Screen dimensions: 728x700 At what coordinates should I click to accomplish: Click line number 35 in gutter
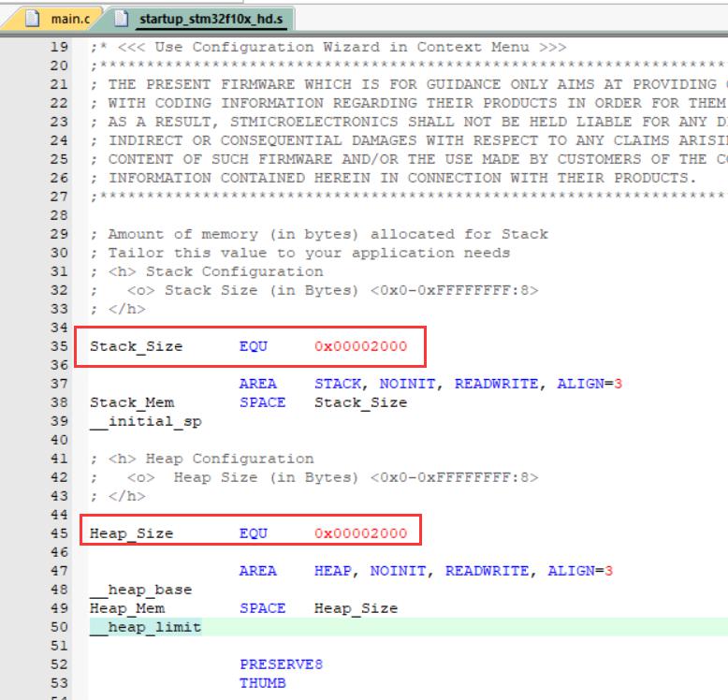coord(59,346)
